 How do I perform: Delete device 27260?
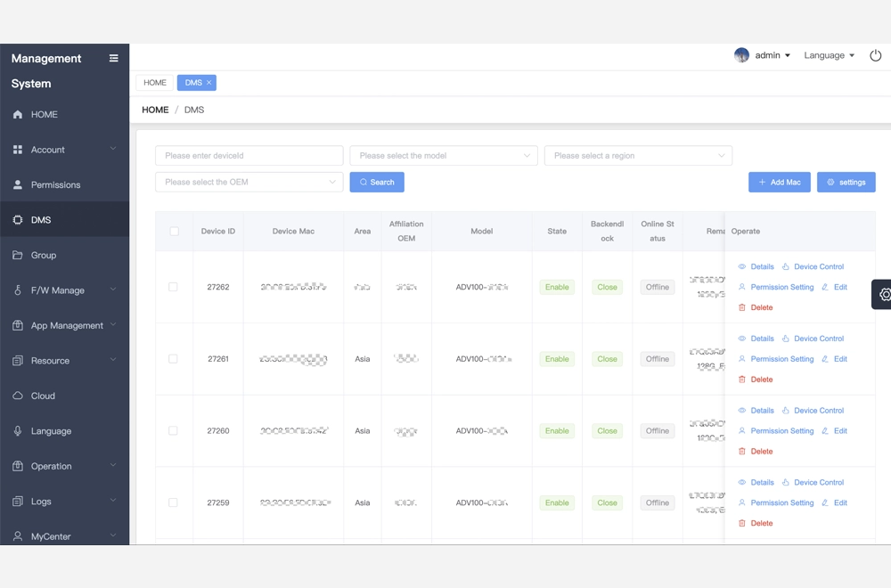(x=756, y=451)
